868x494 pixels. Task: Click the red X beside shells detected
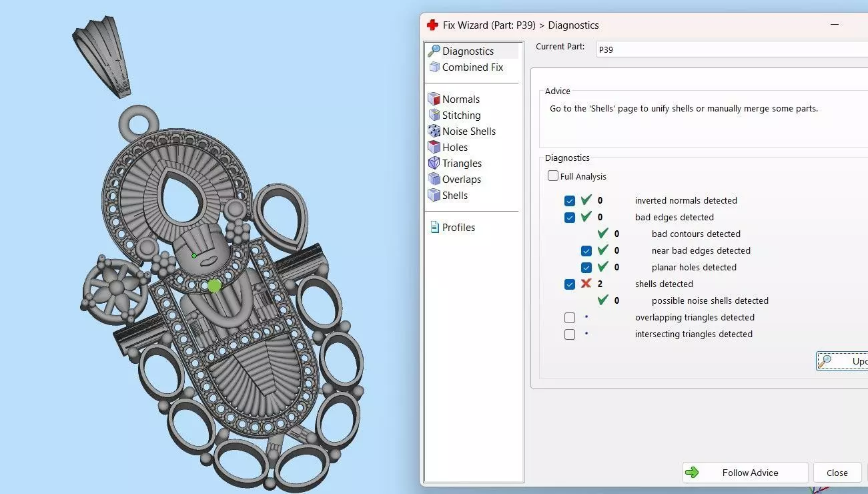point(586,284)
